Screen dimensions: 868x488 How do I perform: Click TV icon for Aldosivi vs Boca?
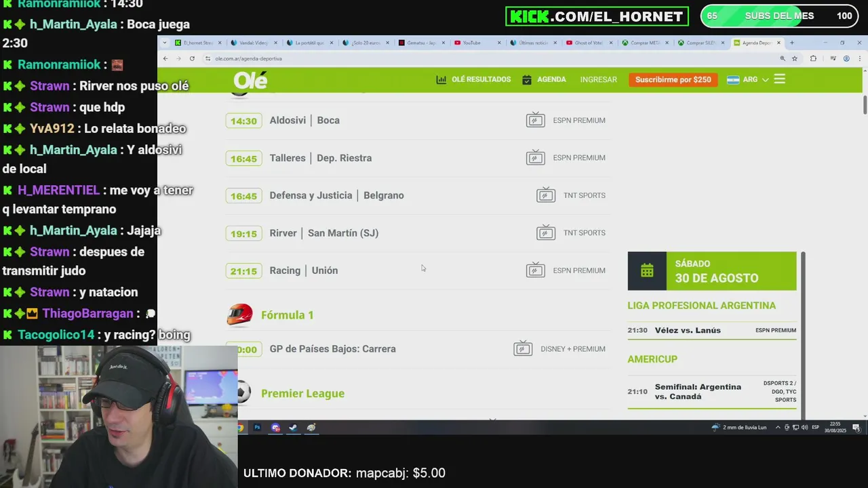(536, 120)
